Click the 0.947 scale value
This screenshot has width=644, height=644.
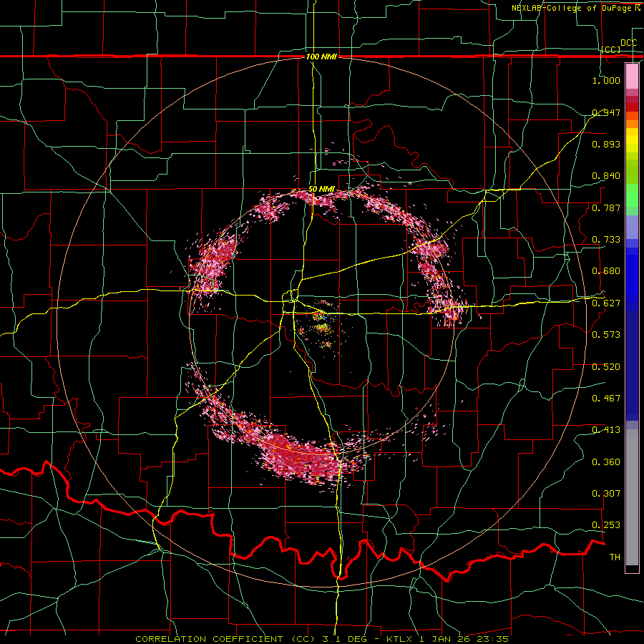click(606, 112)
